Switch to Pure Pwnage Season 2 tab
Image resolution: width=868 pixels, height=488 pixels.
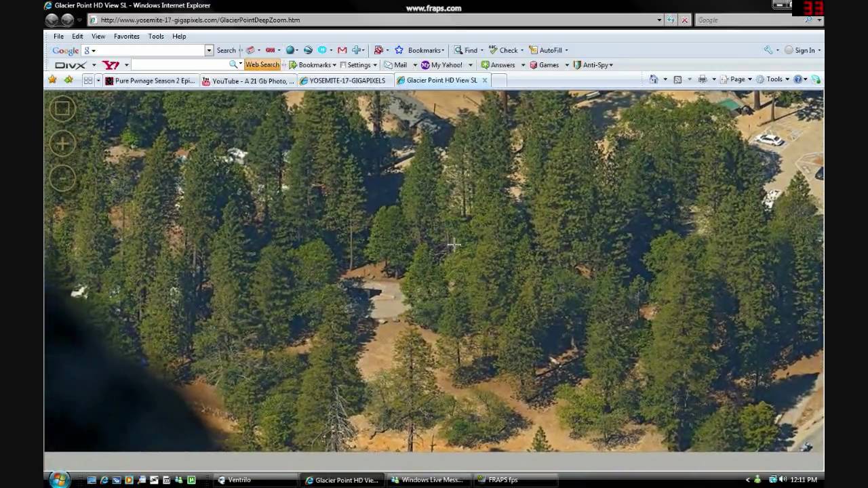pos(151,81)
